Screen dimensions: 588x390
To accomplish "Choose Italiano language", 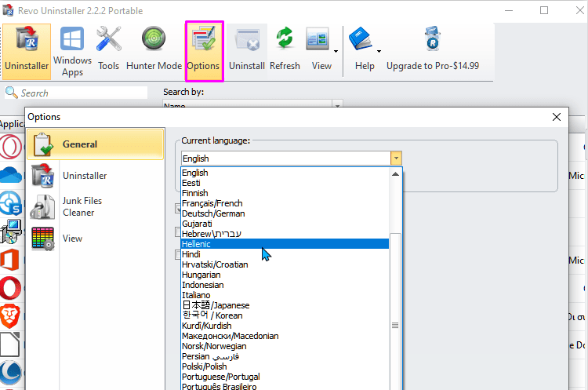I will (285, 295).
